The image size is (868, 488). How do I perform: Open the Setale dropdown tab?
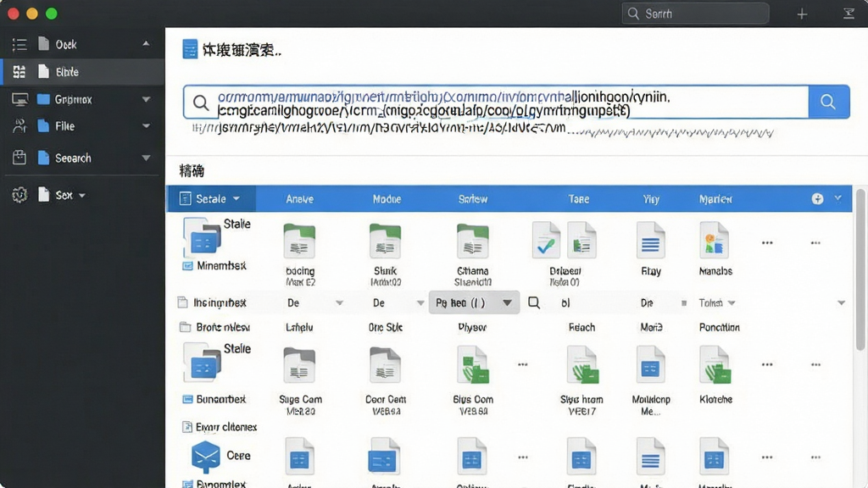[x=211, y=198]
